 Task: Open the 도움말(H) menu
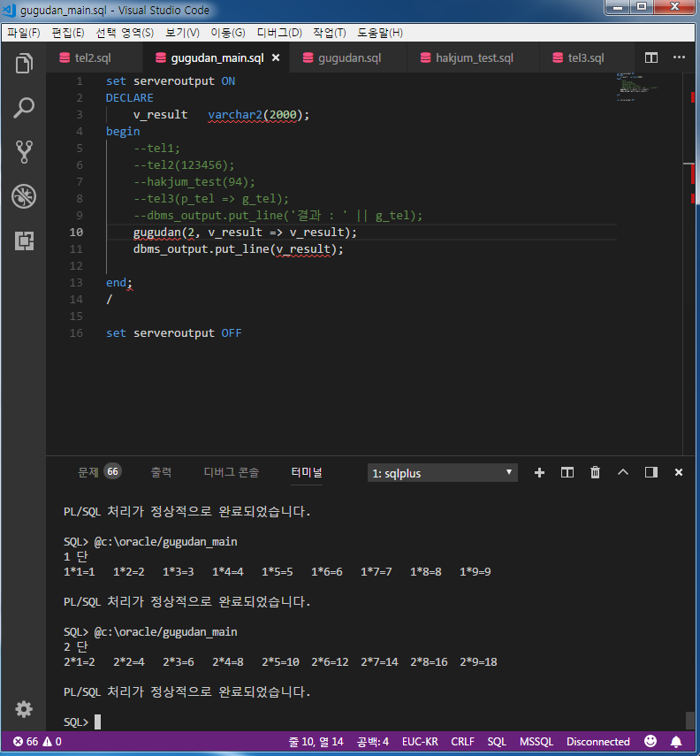(380, 33)
